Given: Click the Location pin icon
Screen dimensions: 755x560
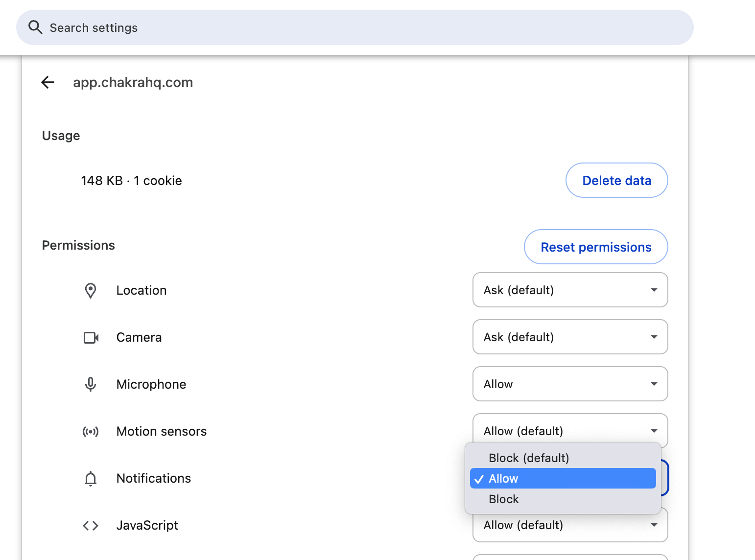Looking at the screenshot, I should click(x=91, y=290).
